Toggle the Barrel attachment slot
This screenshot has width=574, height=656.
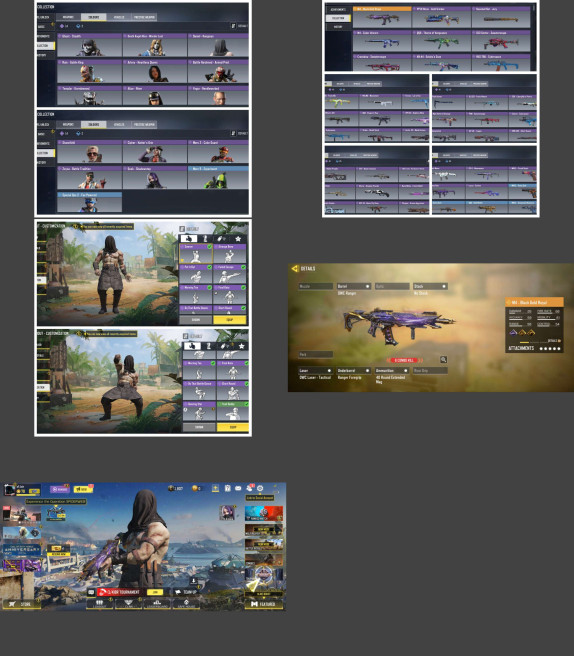pos(354,286)
